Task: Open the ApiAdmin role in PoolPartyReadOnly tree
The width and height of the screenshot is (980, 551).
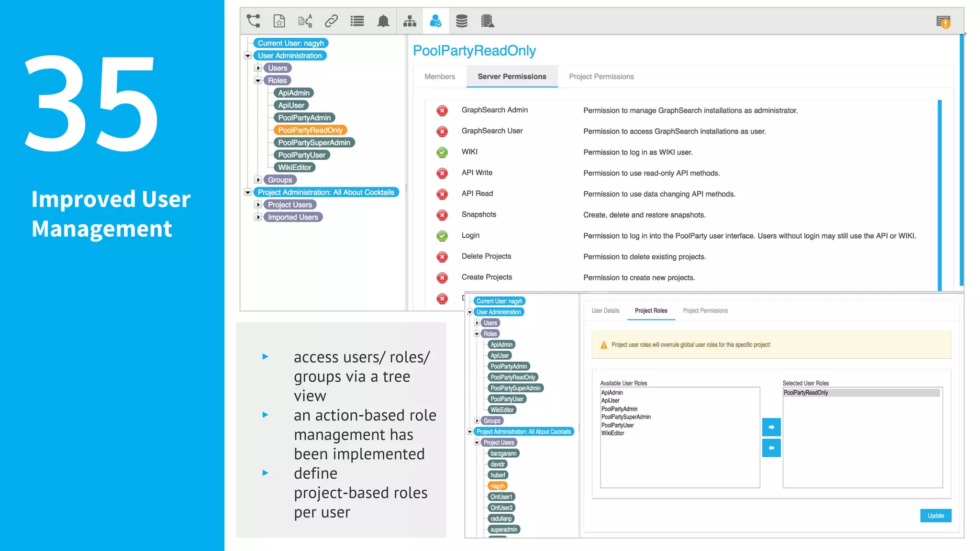Action: point(294,93)
